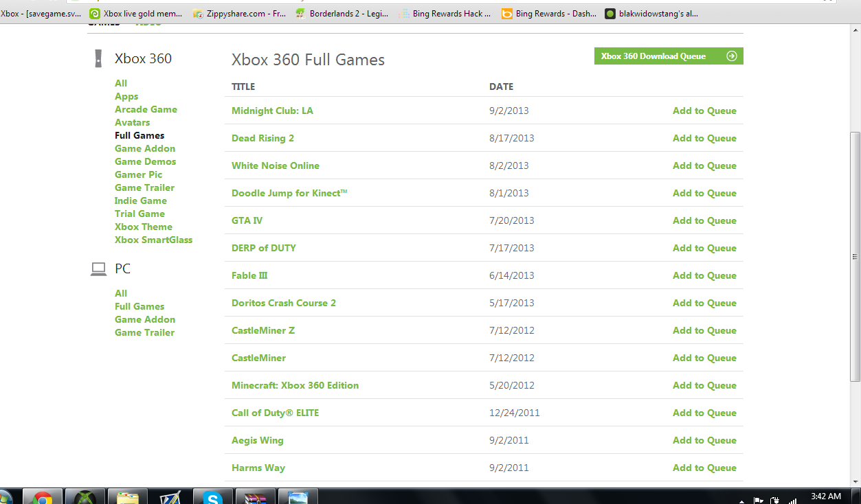861x504 pixels.
Task: Select Game Trailer under PC
Action: [144, 332]
